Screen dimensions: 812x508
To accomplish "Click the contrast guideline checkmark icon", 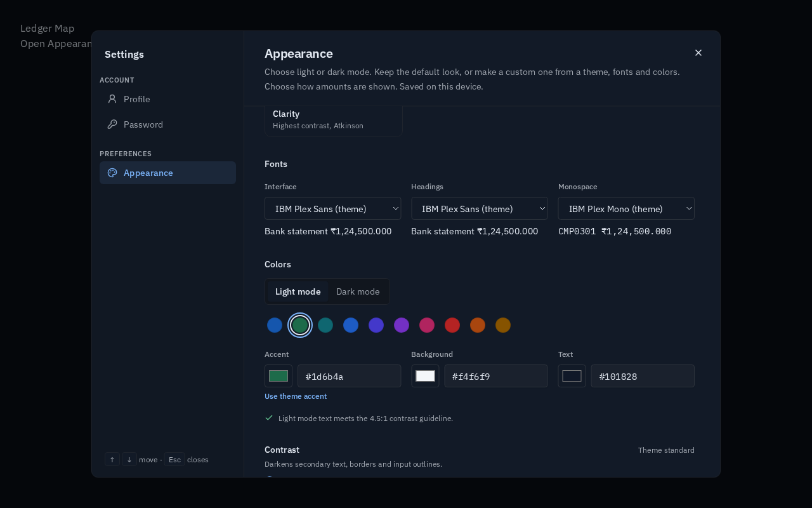I will coord(269,418).
